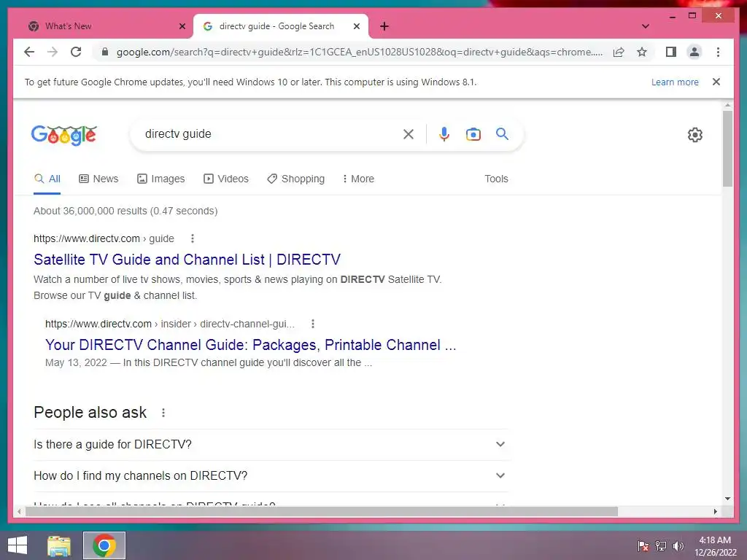The image size is (747, 560).
Task: Open File Explorer from the taskbar
Action: tap(59, 545)
